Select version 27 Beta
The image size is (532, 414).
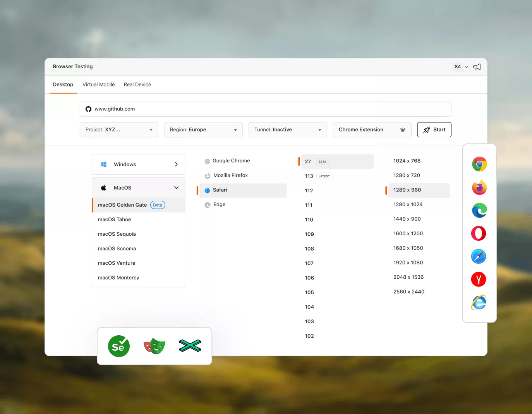click(x=337, y=162)
